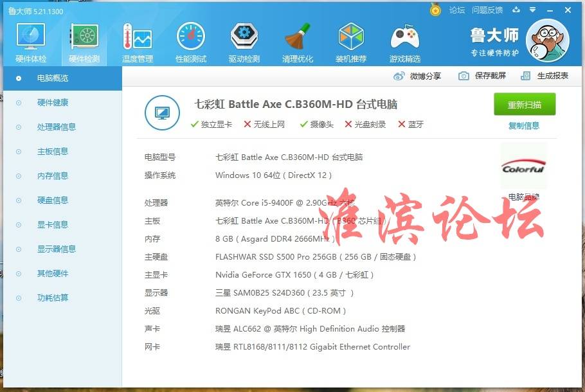Click the Nvidia GeForce GTX 1650 value
This screenshot has height=392, width=585.
coord(294,275)
